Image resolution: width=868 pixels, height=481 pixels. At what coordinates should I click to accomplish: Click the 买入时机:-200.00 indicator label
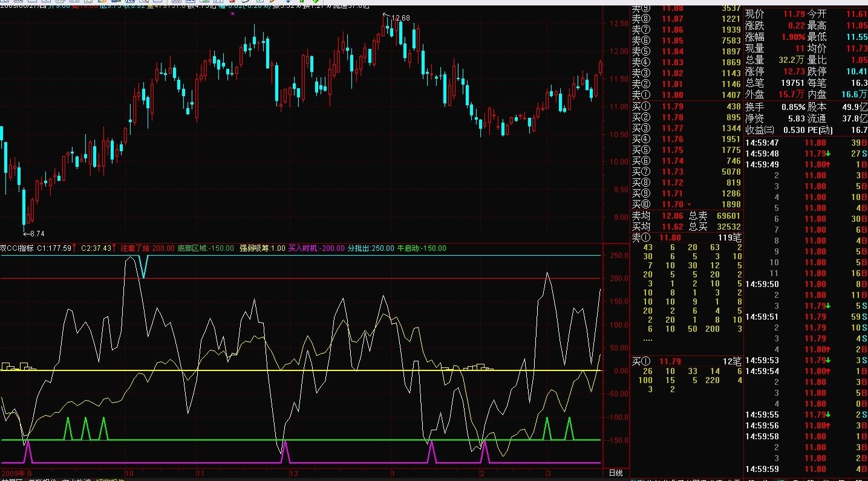tap(316, 248)
